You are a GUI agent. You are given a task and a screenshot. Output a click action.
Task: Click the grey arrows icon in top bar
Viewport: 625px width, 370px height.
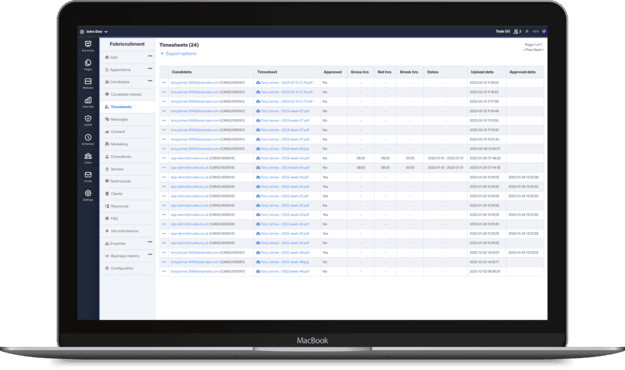[535, 31]
